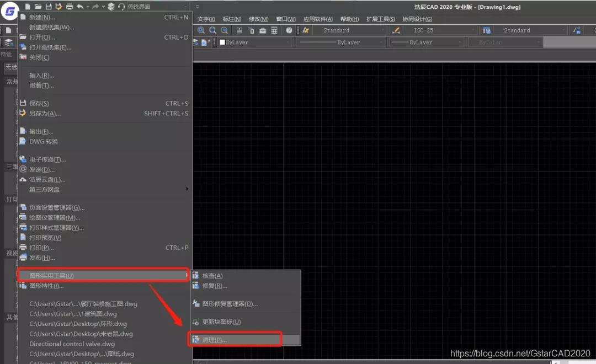Select 关闭(C) in the file menu

click(x=104, y=57)
